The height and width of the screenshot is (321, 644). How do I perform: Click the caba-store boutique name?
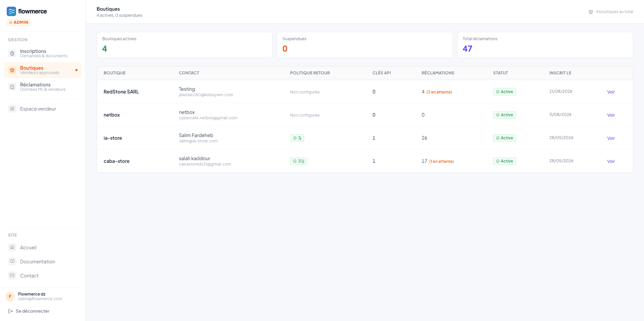(x=116, y=161)
